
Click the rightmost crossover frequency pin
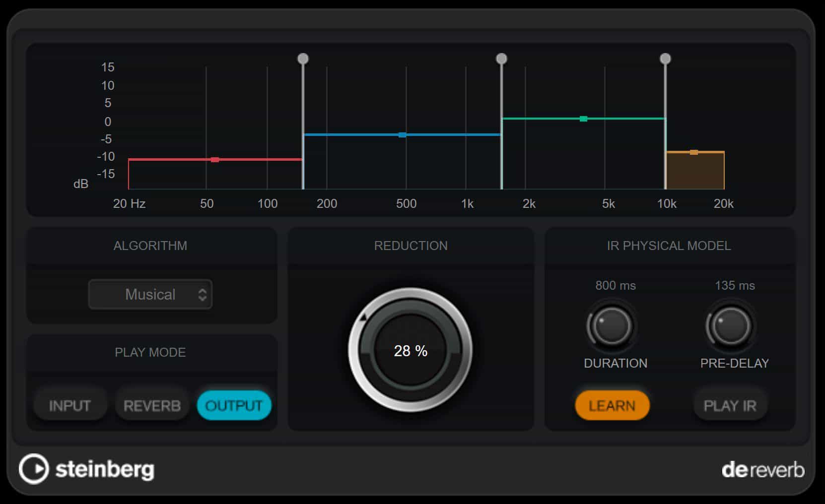pos(666,59)
